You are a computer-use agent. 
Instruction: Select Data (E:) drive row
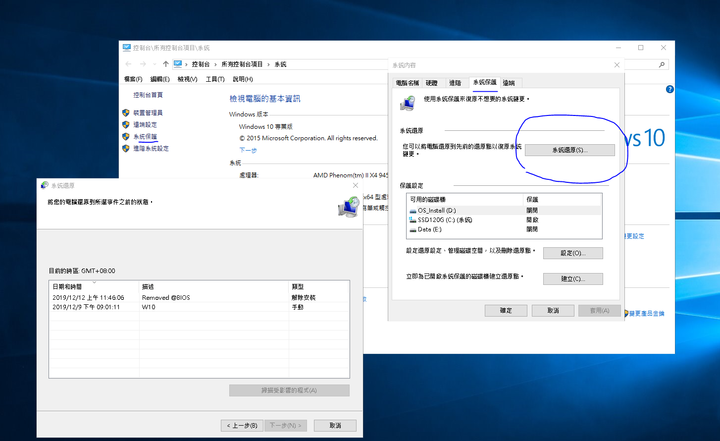coord(504,229)
